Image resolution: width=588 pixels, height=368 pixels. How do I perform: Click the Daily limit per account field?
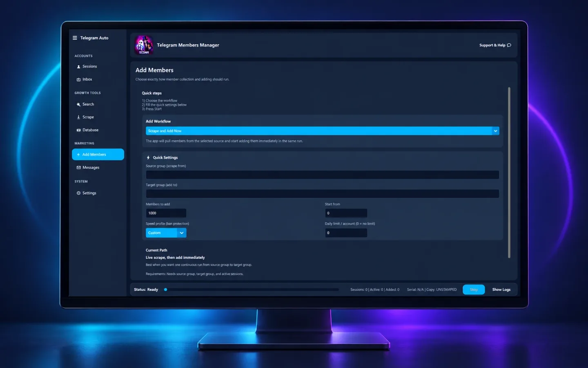coord(346,233)
